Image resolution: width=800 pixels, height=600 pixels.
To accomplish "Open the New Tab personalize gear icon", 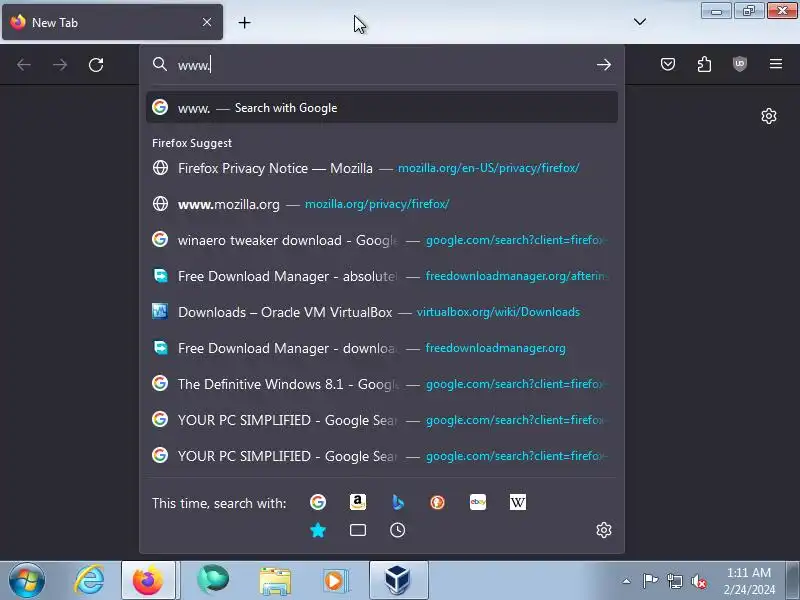I will click(769, 116).
